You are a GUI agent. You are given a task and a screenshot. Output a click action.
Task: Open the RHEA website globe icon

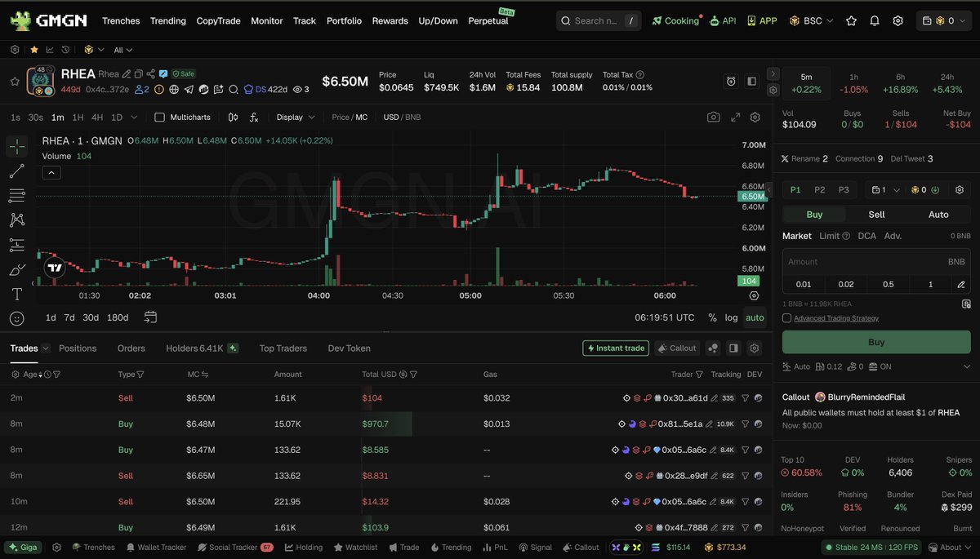[174, 90]
